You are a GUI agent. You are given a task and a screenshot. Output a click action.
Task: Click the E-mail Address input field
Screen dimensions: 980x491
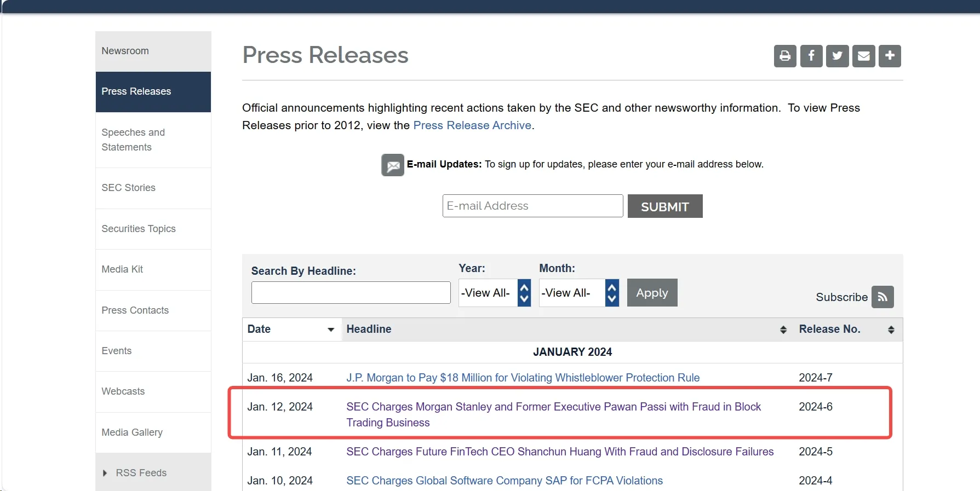pos(532,206)
